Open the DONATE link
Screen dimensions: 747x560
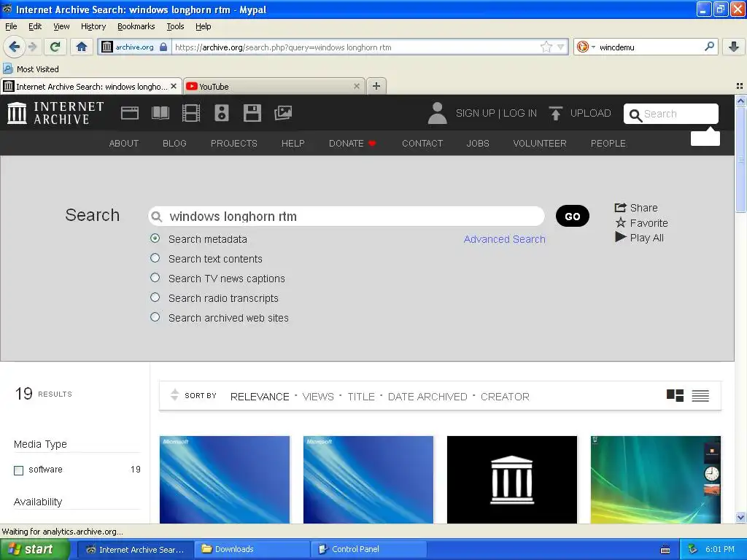pos(352,144)
